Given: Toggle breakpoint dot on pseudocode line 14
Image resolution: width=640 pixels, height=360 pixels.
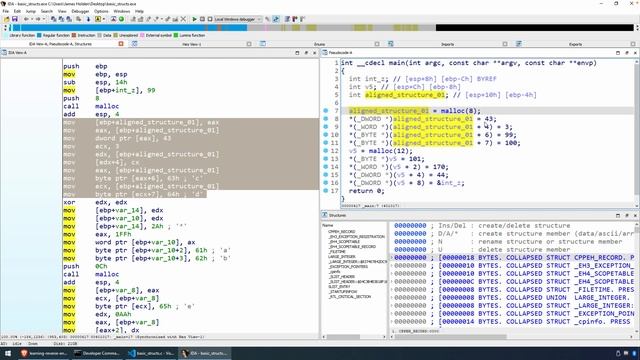Looking at the screenshot, I should 326,167.
